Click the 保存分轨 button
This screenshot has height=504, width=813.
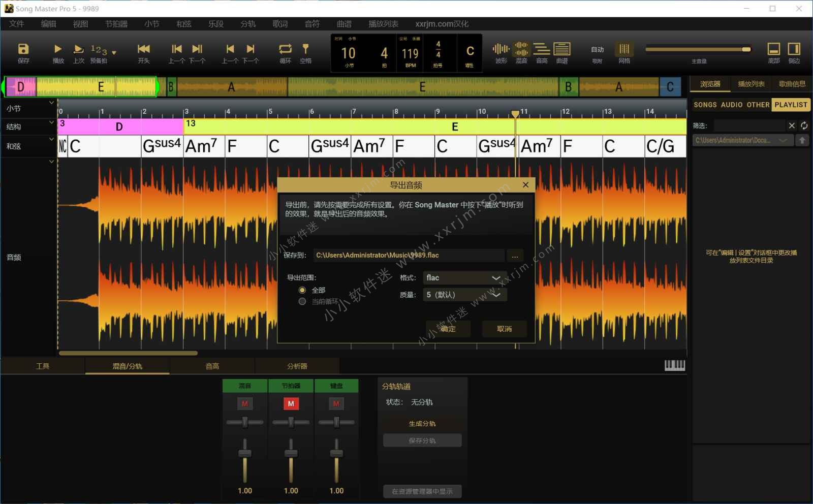(x=422, y=440)
